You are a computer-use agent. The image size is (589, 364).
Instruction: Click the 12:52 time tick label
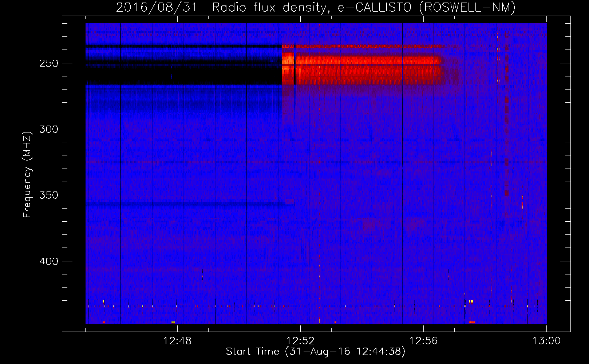coord(300,341)
